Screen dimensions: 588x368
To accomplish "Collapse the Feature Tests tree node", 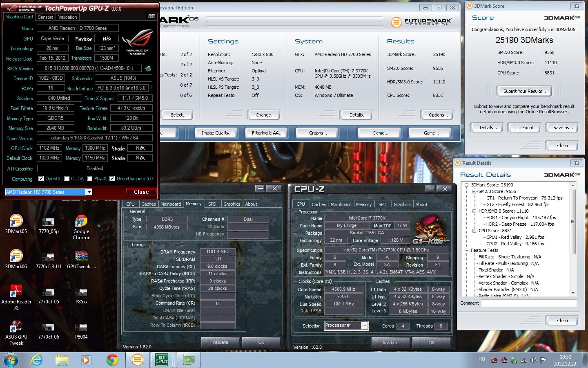I will (x=467, y=250).
